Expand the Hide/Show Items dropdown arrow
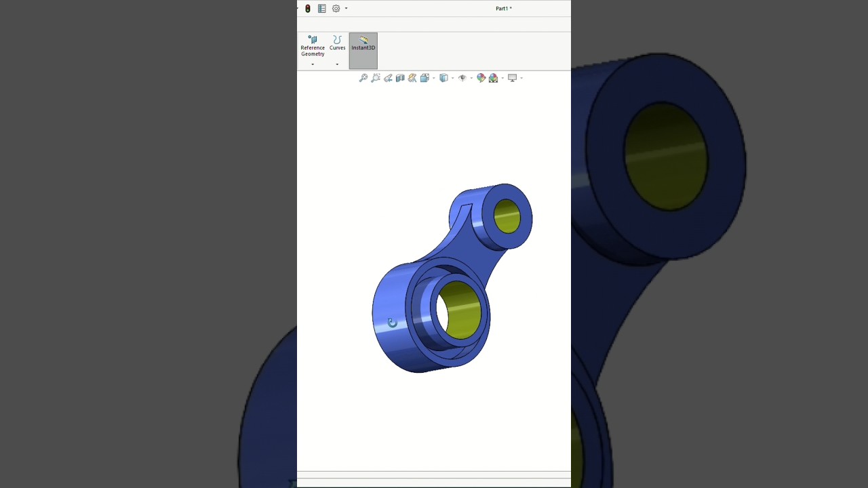 click(471, 78)
